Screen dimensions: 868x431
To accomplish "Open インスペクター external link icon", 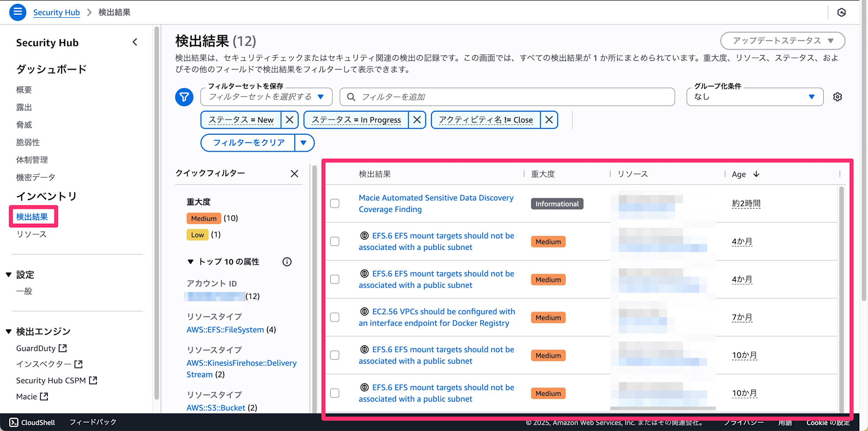I will pyautogui.click(x=79, y=364).
